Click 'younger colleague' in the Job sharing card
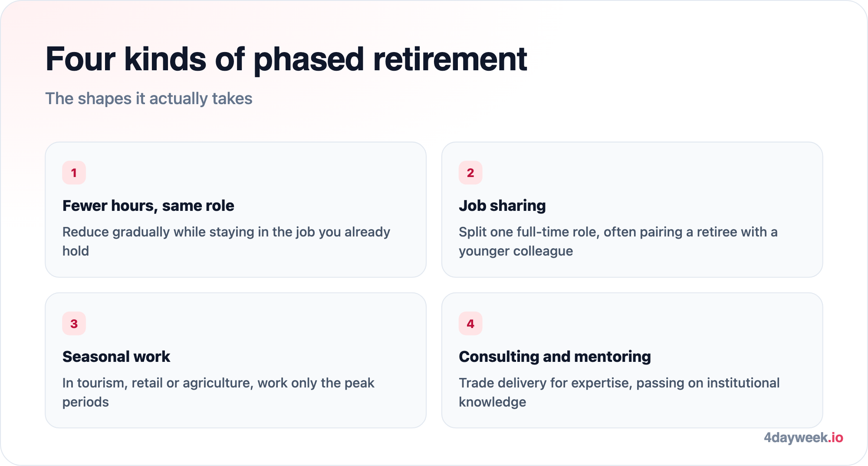 point(516,251)
